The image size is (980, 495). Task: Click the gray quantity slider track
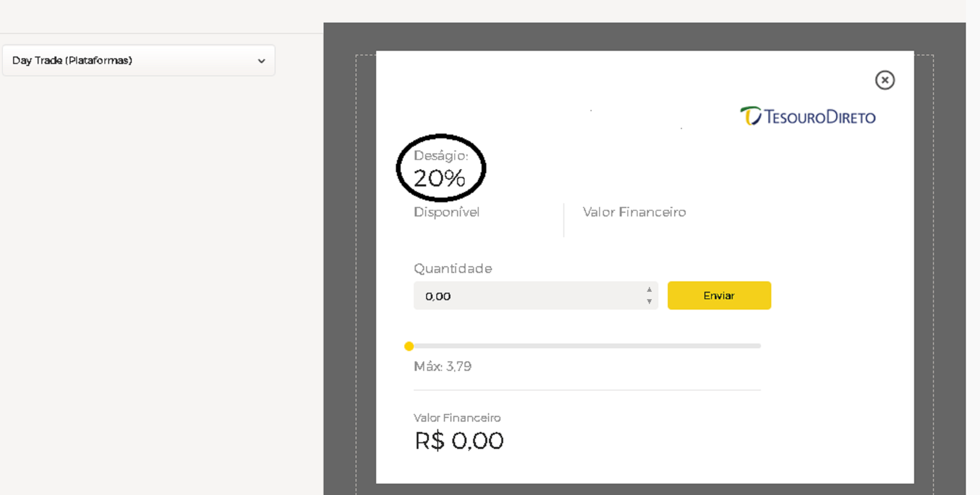pos(586,346)
